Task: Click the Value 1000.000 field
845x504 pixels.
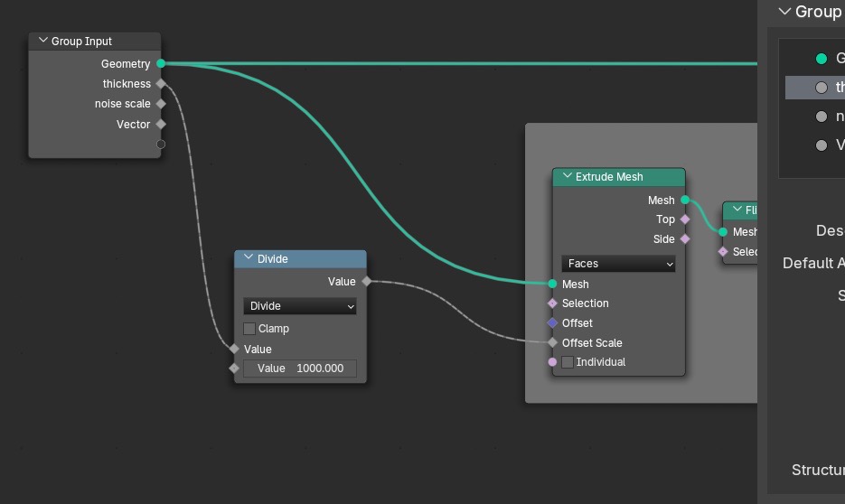Action: 300,369
